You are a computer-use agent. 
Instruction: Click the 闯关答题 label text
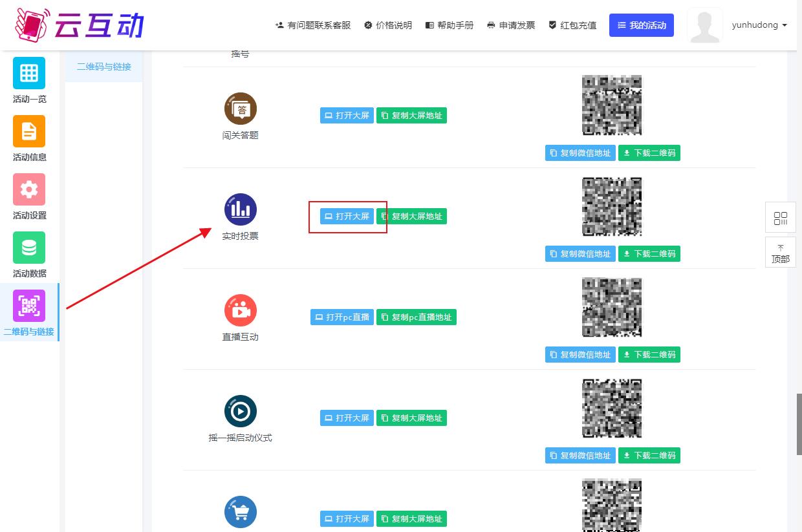(x=241, y=136)
